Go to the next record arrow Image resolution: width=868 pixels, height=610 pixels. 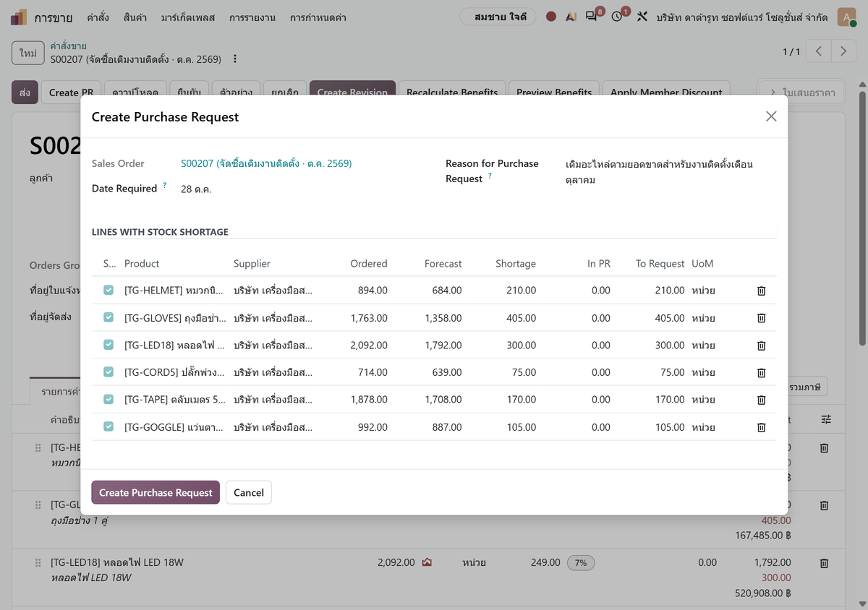(x=843, y=51)
